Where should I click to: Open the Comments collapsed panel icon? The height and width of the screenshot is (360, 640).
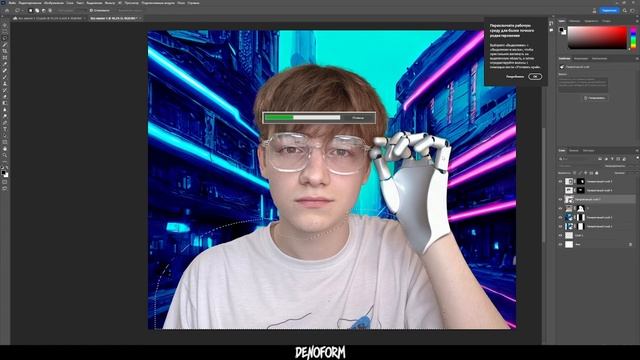[x=551, y=30]
